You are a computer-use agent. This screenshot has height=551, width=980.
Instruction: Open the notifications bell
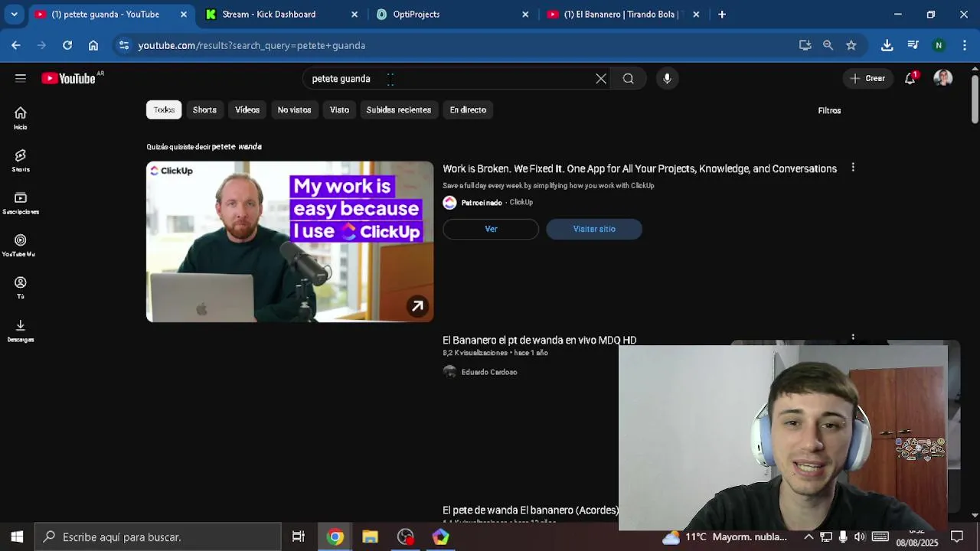[x=910, y=78]
